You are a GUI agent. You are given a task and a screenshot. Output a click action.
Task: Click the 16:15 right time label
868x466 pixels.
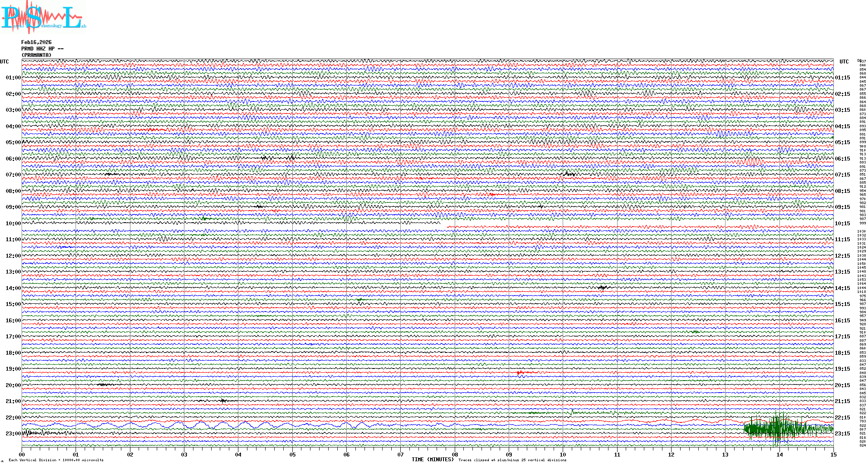(842, 321)
